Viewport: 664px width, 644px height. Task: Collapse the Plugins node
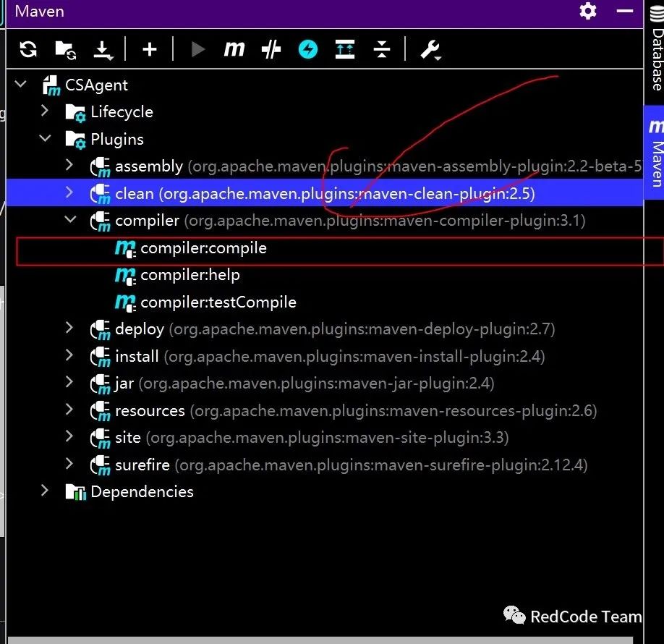(45, 138)
